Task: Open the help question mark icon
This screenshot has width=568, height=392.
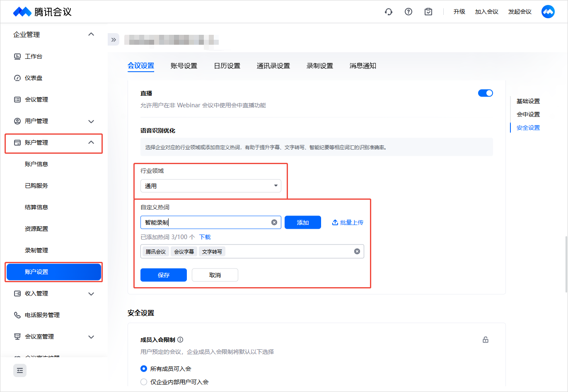Action: (408, 12)
